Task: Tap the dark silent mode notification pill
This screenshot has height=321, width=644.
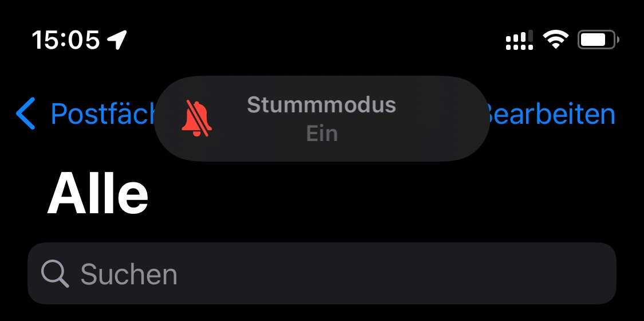Action: 322,119
